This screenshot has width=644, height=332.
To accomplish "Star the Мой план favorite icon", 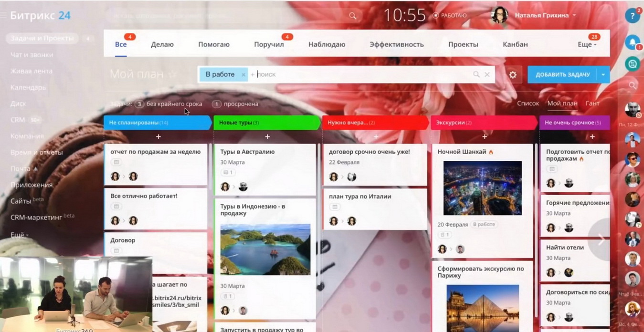I will 173,74.
